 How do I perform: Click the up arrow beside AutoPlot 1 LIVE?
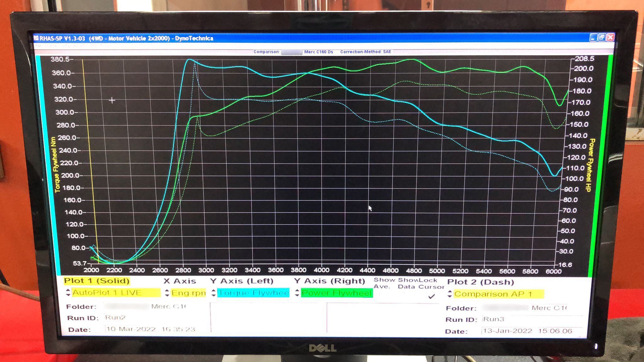pyautogui.click(x=68, y=290)
